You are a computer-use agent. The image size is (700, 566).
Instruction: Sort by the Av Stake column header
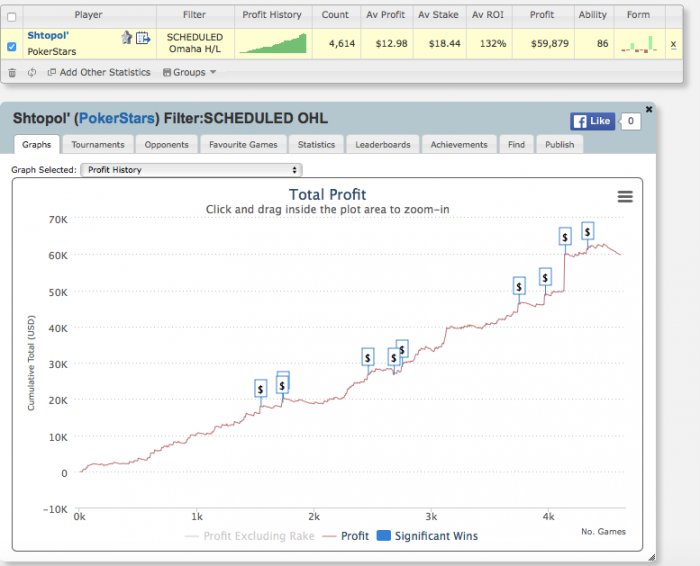(x=438, y=15)
